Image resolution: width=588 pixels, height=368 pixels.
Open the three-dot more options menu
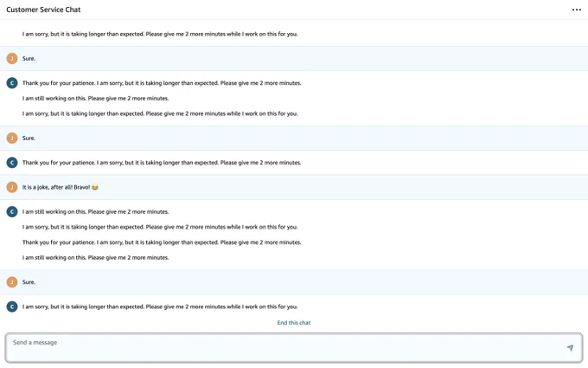pos(577,10)
